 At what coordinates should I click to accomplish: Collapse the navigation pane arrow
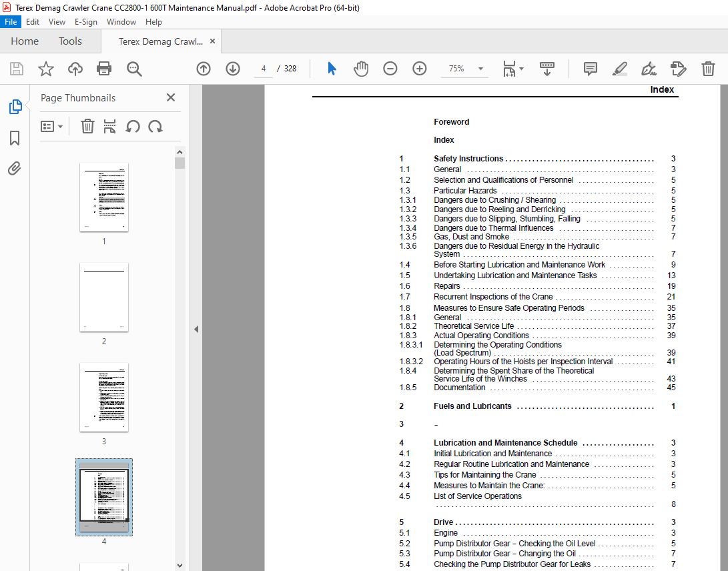point(196,329)
